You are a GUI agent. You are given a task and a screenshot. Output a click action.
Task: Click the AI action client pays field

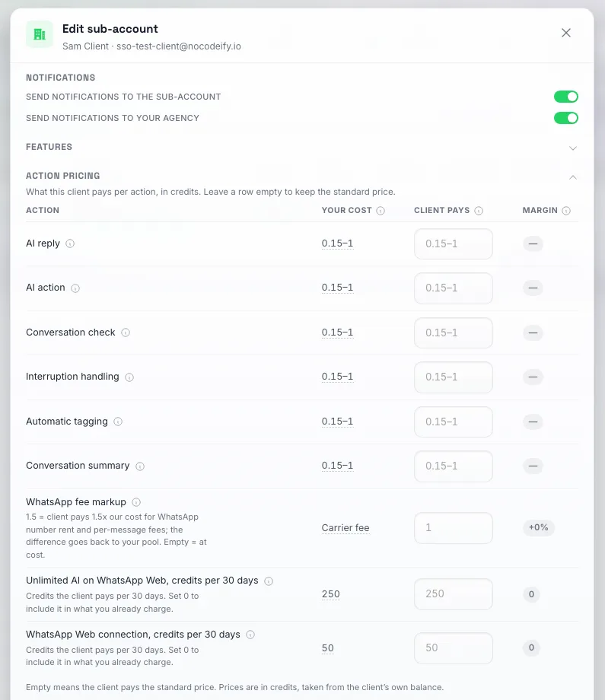(x=454, y=288)
